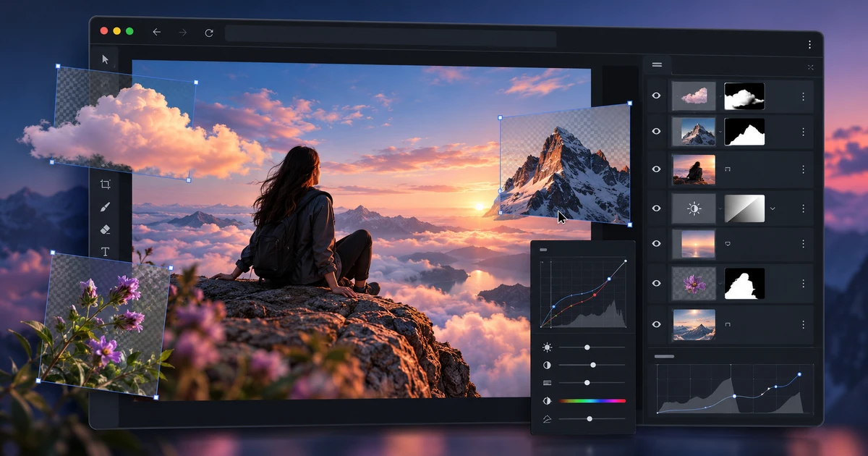Hide the sunset layer with its eye
The image size is (868, 456).
[656, 244]
